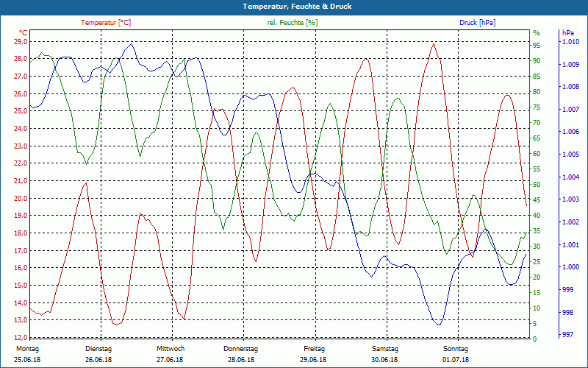
Task: Click the green '40' humidity axis value
Action: click(x=537, y=216)
